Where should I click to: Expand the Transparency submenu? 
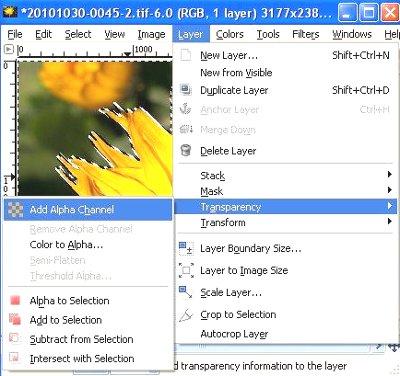(286, 207)
